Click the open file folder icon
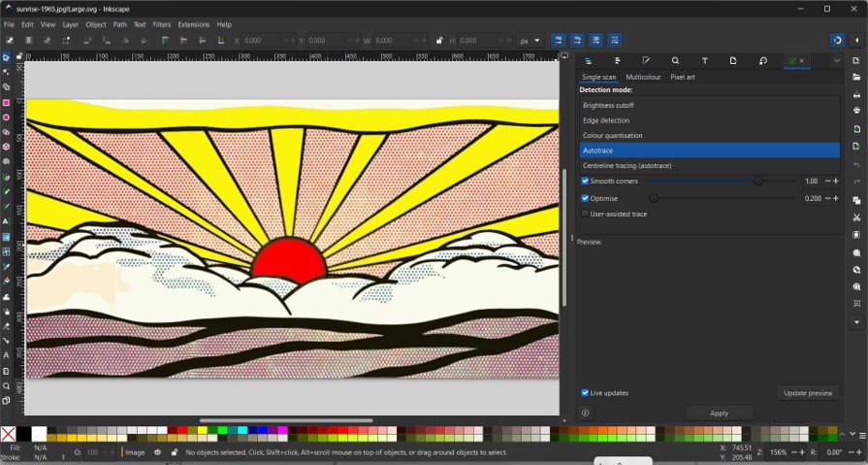The image size is (868, 465). [857, 77]
